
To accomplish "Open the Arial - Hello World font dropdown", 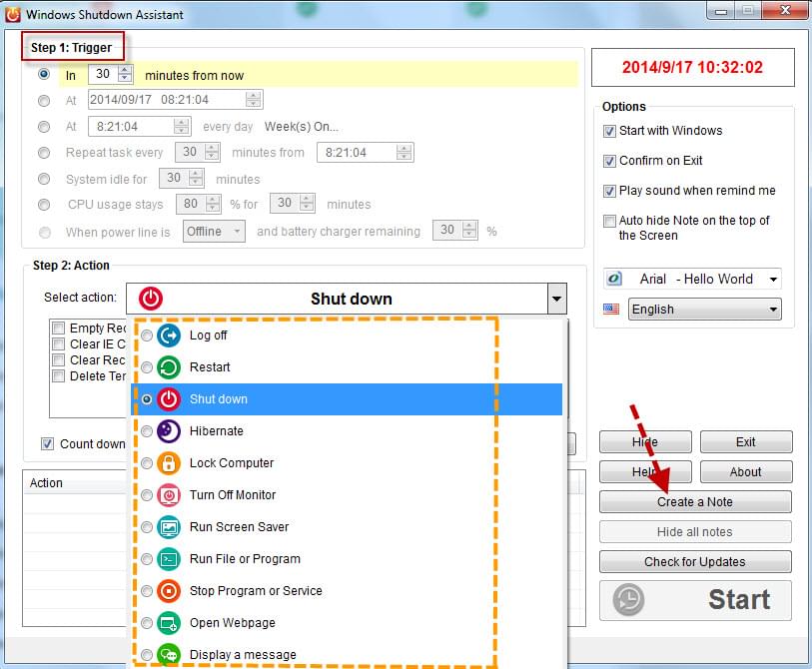I will 772,280.
